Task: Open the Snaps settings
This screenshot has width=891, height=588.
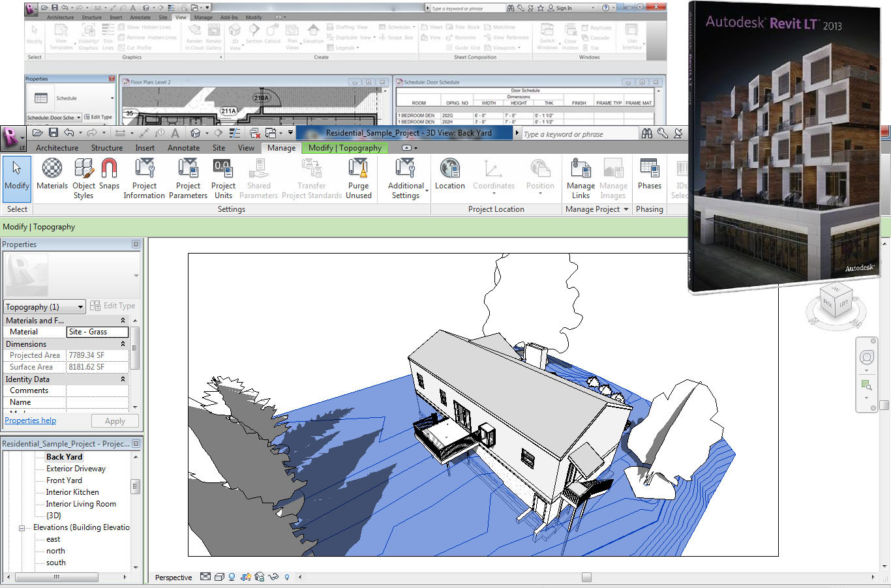Action: coord(109,175)
